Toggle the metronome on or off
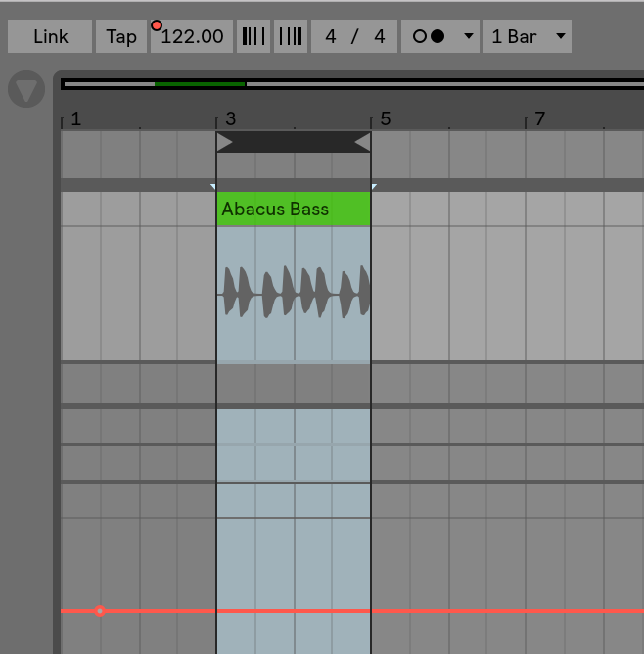The height and width of the screenshot is (654, 644). click(x=429, y=36)
